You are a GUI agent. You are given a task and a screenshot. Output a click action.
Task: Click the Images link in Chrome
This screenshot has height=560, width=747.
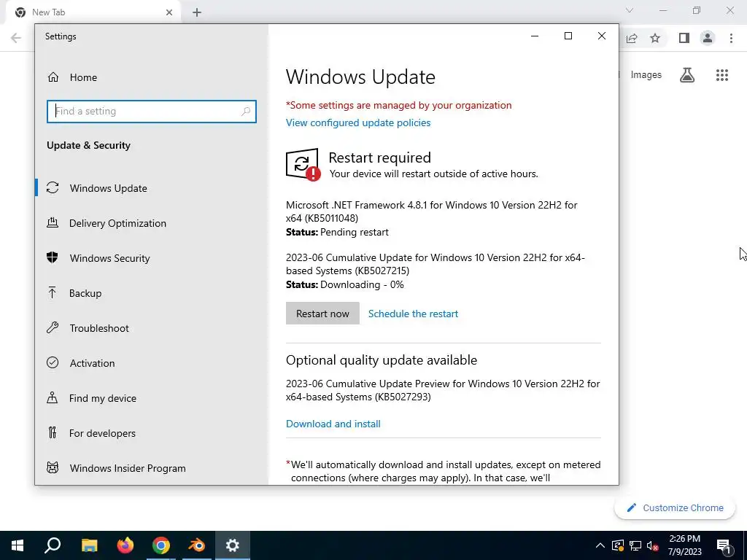[x=646, y=75]
